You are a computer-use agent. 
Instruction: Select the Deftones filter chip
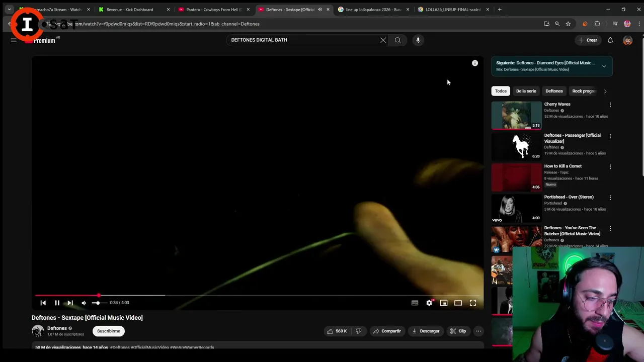tap(554, 91)
